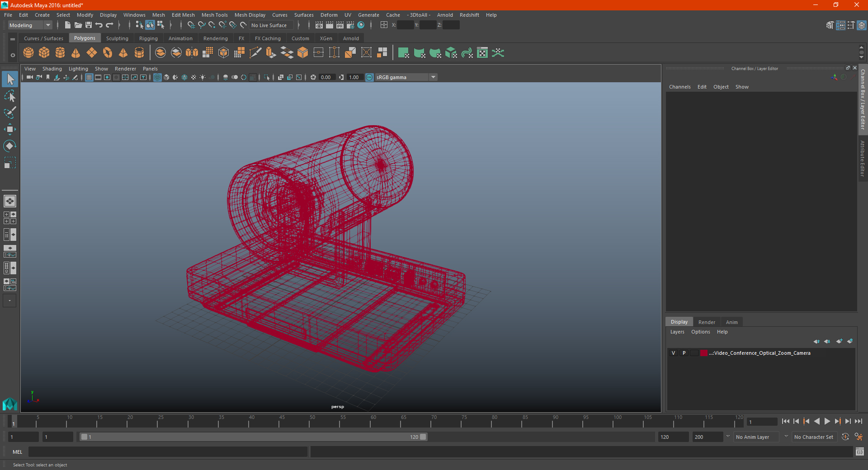
Task: Click the red layer color swatch
Action: tap(704, 353)
